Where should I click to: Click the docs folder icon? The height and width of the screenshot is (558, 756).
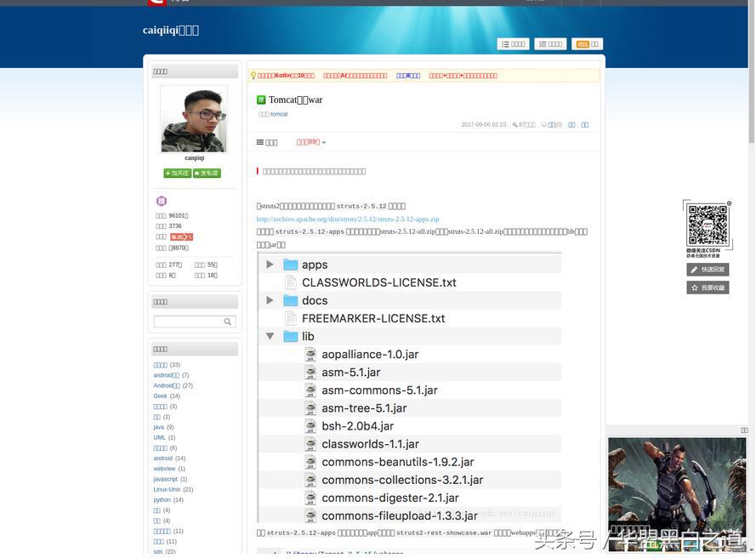click(x=291, y=300)
